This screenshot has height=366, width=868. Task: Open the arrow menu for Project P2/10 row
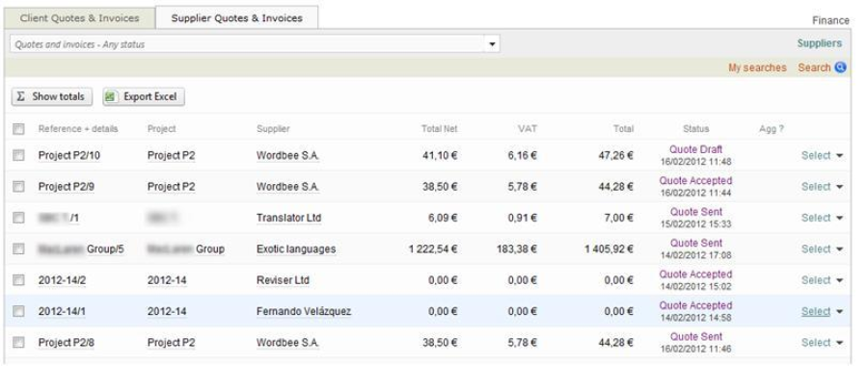pos(839,156)
